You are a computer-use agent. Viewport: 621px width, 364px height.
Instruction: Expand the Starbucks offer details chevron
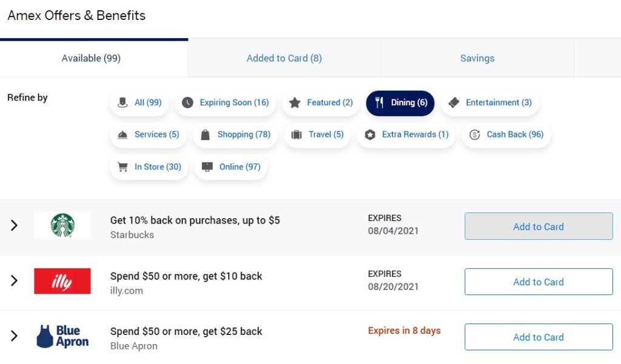[15, 225]
